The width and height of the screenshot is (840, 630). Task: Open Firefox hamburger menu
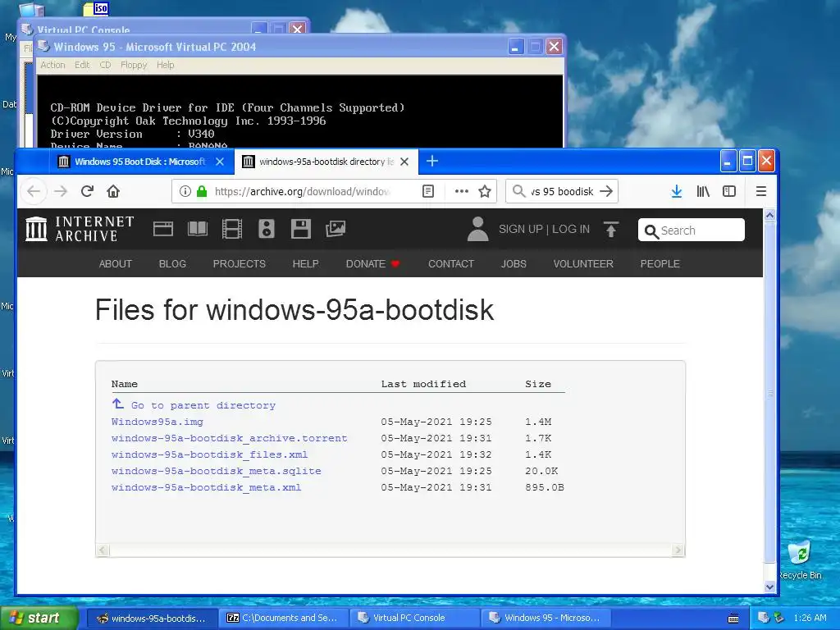pyautogui.click(x=760, y=191)
